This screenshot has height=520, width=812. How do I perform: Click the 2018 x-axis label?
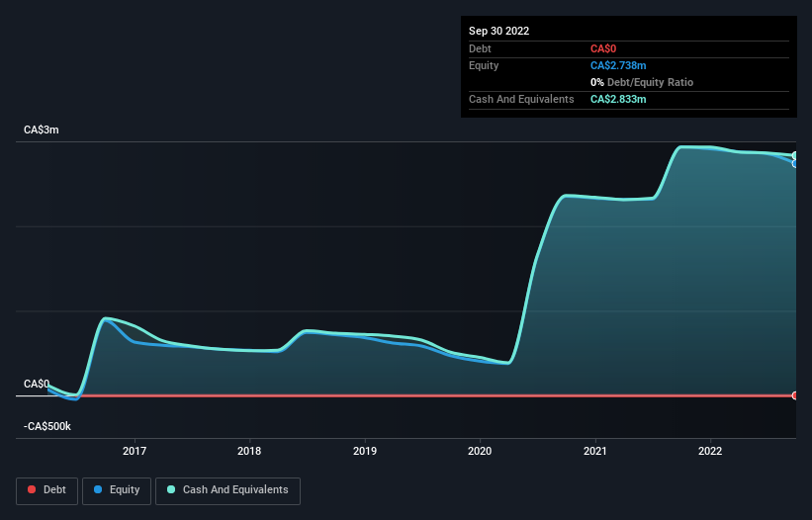coord(249,451)
